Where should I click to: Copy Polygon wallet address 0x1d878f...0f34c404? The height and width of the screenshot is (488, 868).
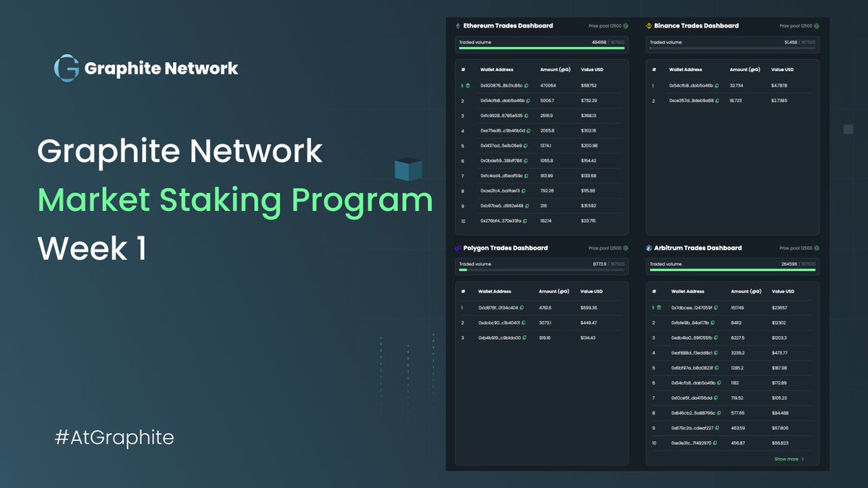[x=521, y=308]
